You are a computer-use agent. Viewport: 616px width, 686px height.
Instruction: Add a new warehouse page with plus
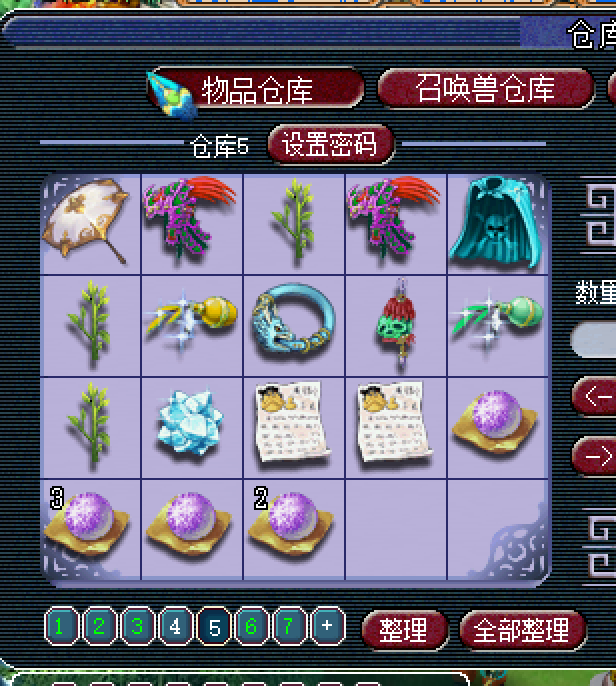point(327,626)
